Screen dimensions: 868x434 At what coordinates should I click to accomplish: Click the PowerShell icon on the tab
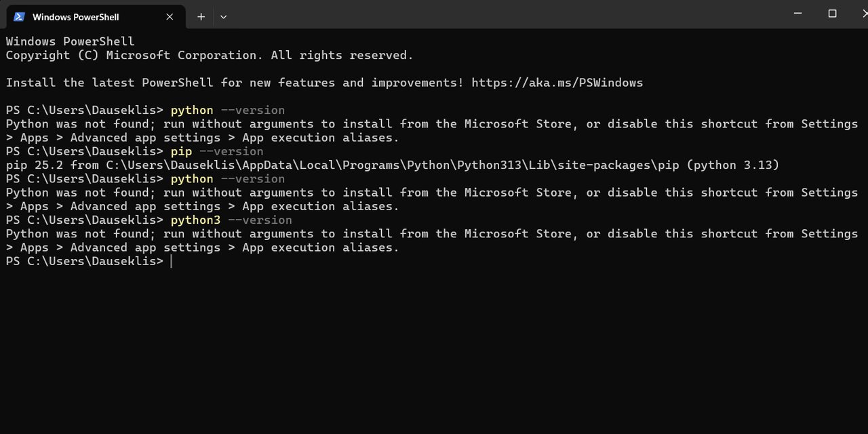[x=19, y=16]
